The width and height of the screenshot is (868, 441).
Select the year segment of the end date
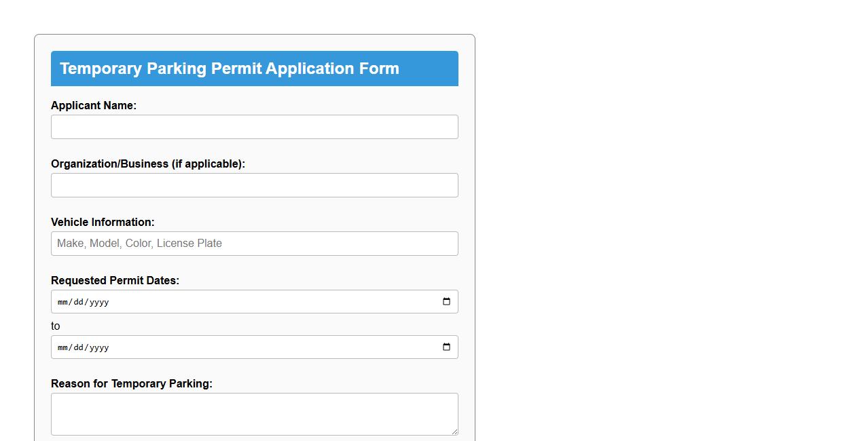(98, 347)
